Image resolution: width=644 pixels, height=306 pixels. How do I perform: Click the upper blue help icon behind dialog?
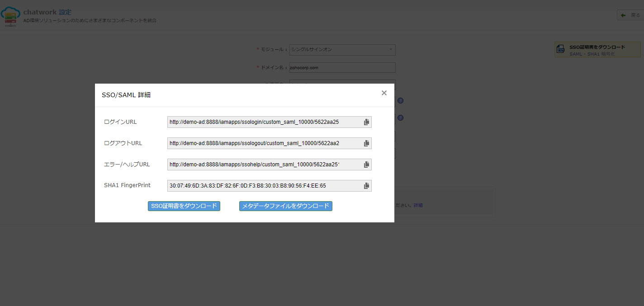400,101
